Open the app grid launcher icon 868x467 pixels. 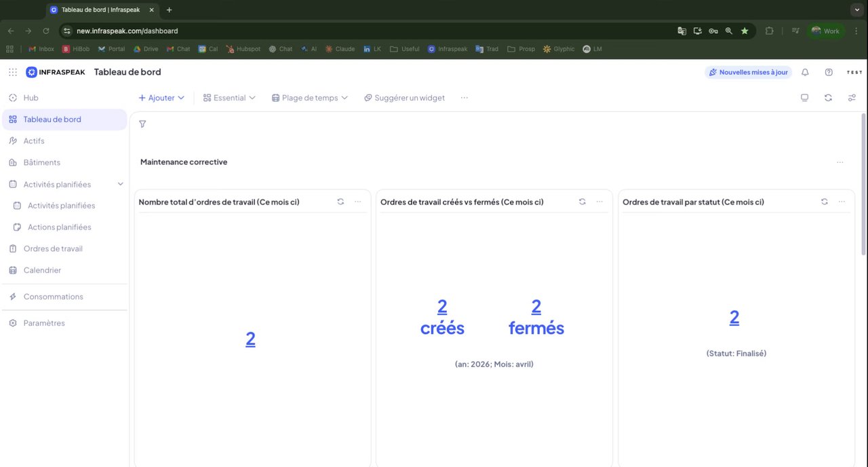13,72
